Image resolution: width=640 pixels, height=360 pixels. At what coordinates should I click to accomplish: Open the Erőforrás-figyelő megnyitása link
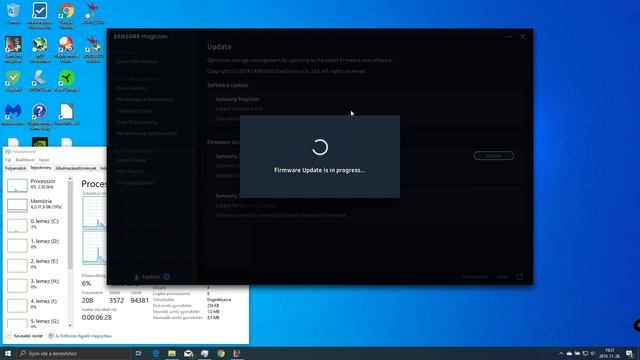coord(80,336)
